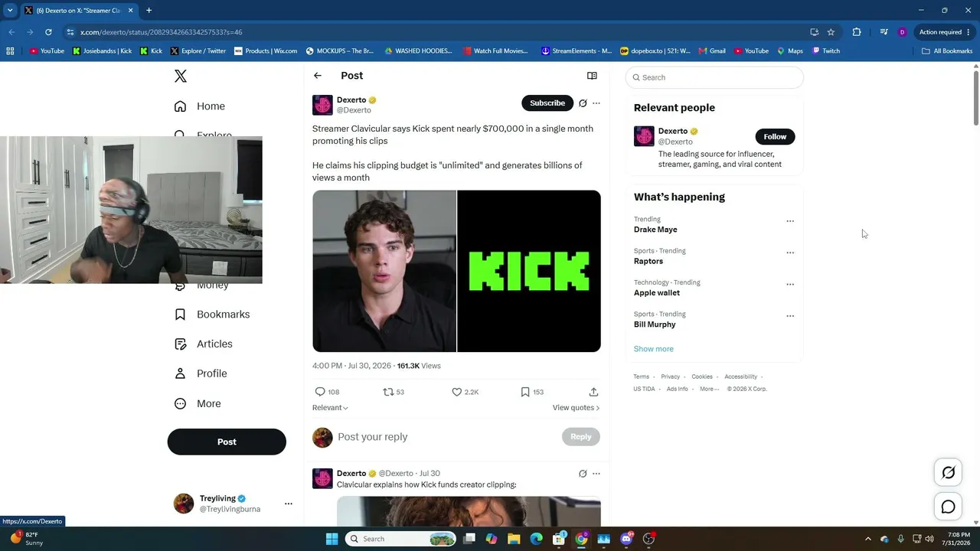Open the Twitch bookmark
980x551 pixels.
826,51
